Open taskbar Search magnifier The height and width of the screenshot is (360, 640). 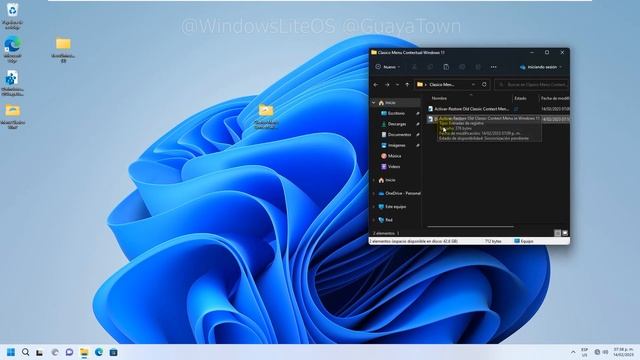25,352
